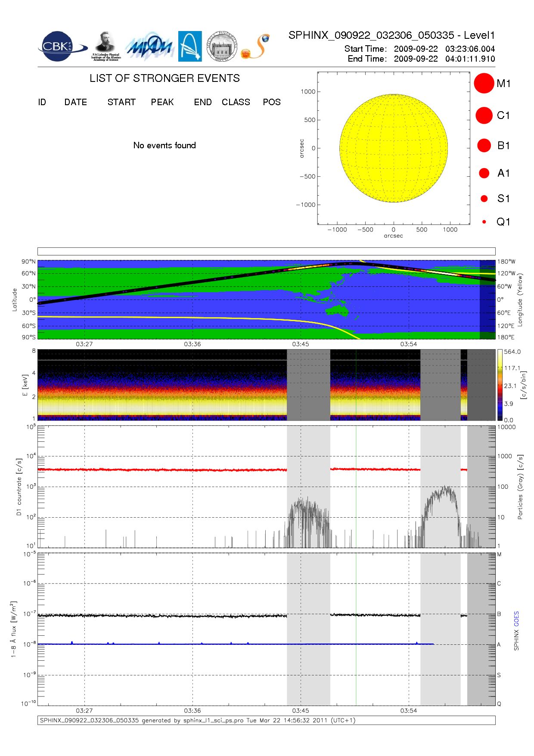This screenshot has width=534, height=756.
Task: Click the 23.1 color scale label
Action: 510,386
